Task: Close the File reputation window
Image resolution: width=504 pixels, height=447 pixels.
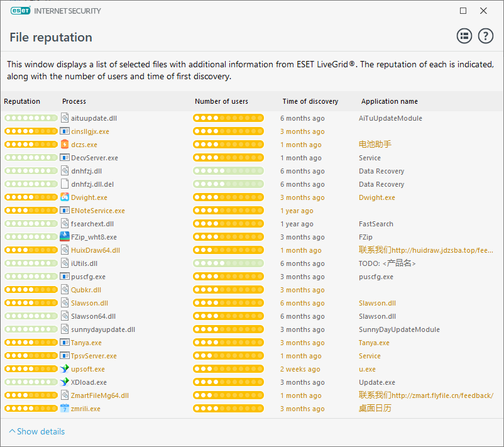Action: tap(483, 11)
